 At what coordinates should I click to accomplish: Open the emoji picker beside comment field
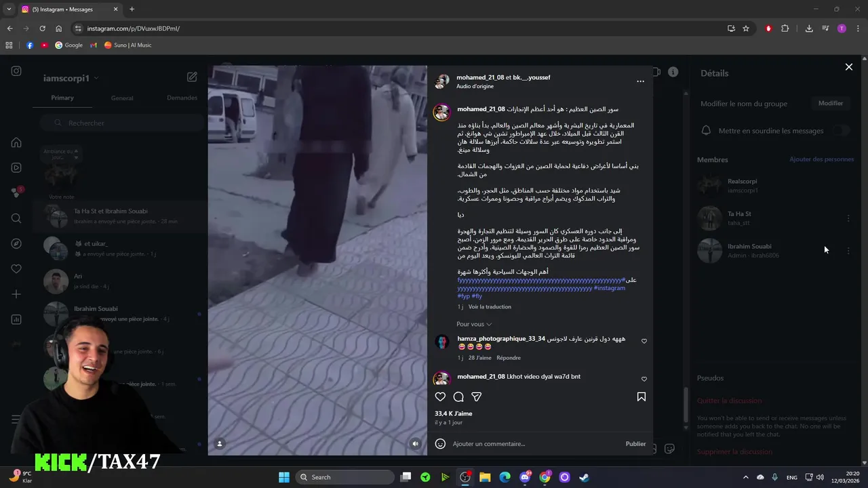click(440, 444)
